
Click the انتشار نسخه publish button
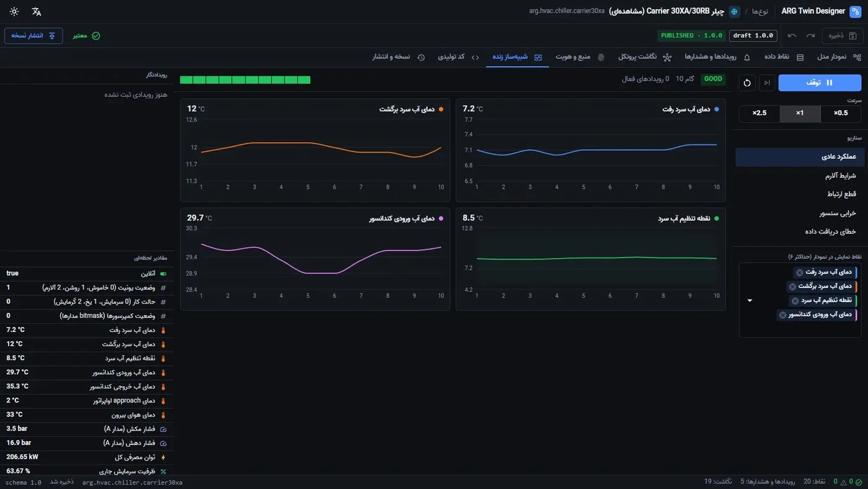point(33,35)
